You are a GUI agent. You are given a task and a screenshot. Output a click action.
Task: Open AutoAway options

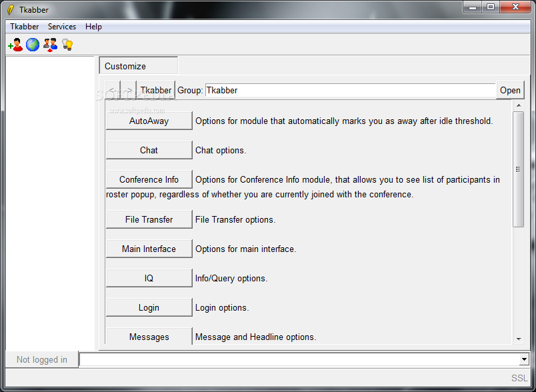click(149, 121)
